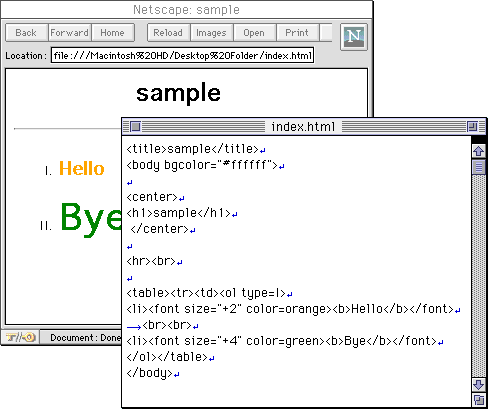This screenshot has height=409, width=488.
Task: Click the resize grip icon at window corner
Action: 479,400
